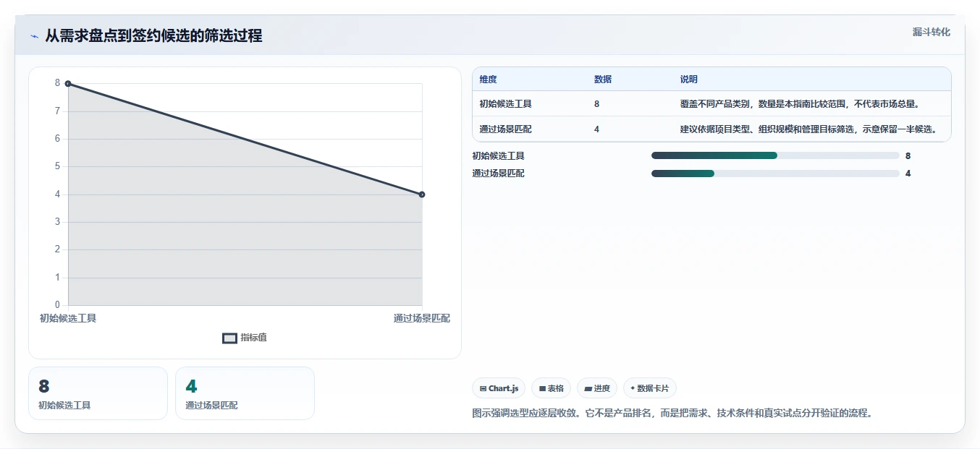980x449 pixels.
Task: Click the table data value 4
Action: [596, 129]
